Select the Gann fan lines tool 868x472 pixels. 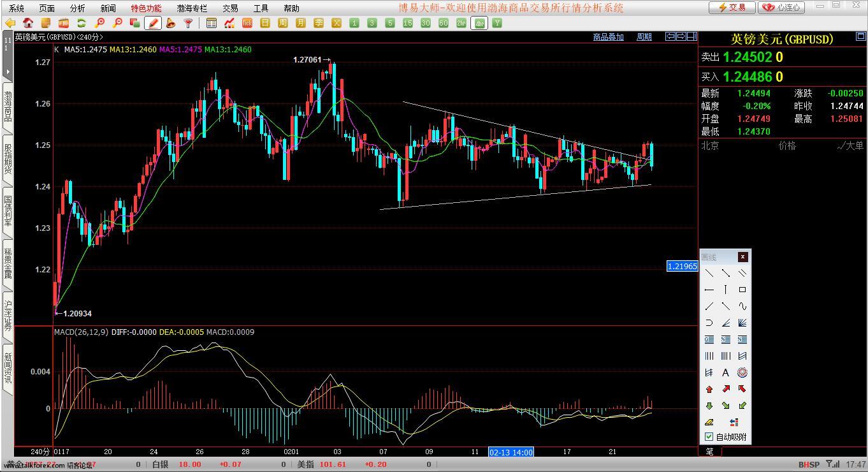click(742, 323)
